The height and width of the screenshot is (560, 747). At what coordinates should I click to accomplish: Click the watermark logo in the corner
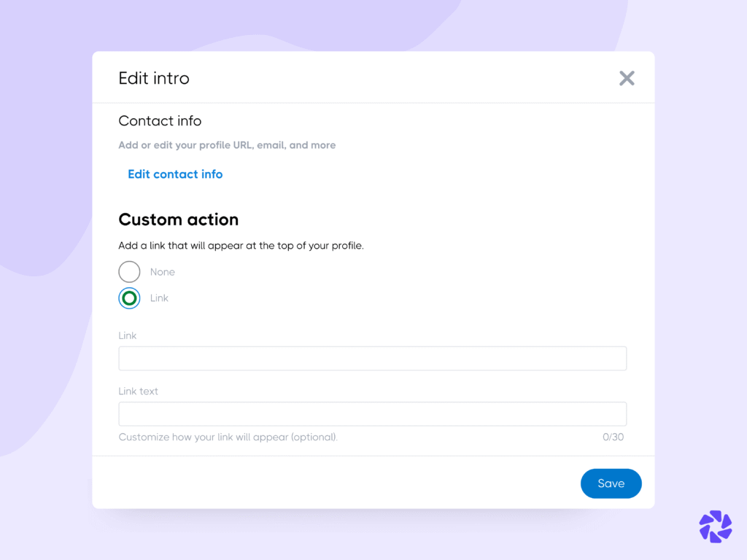(715, 526)
